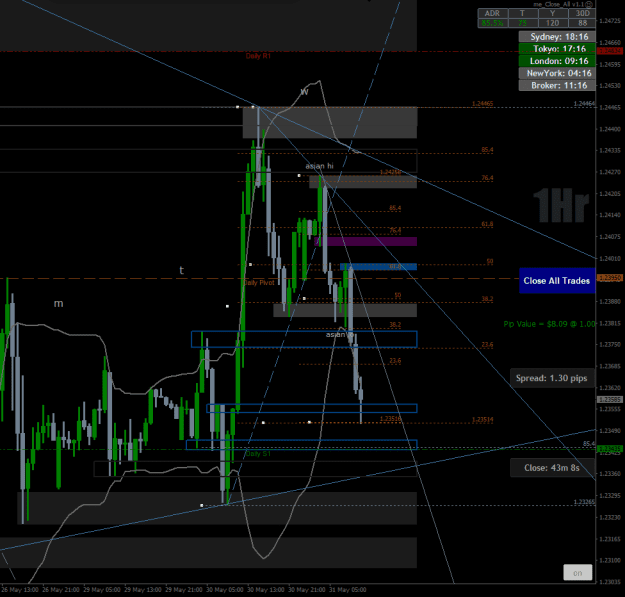This screenshot has height=597, width=625.
Task: Select the 'asian lo' text label
Action: pos(339,334)
